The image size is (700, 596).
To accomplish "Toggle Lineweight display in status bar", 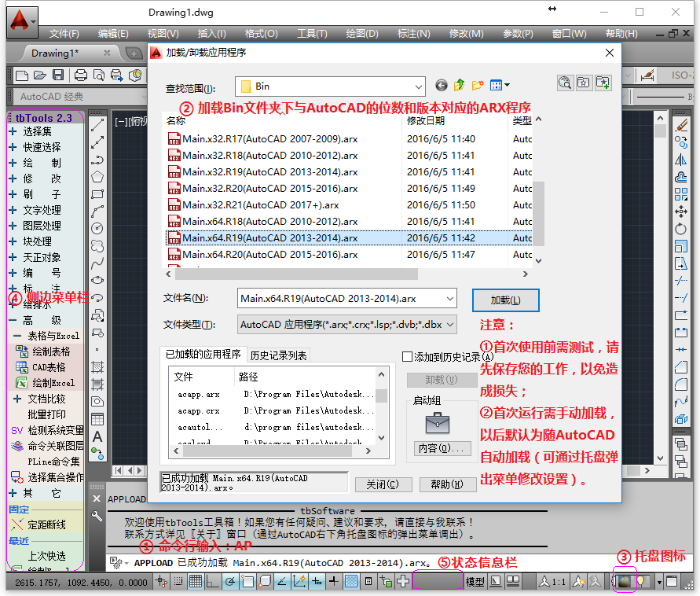I will tap(333, 581).
